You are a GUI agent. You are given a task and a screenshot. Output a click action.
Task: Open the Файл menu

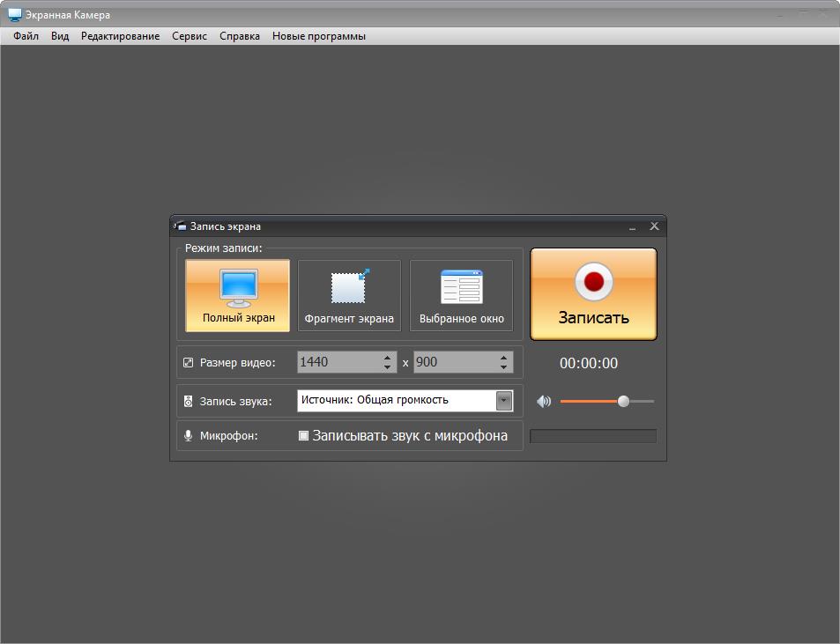tap(26, 36)
